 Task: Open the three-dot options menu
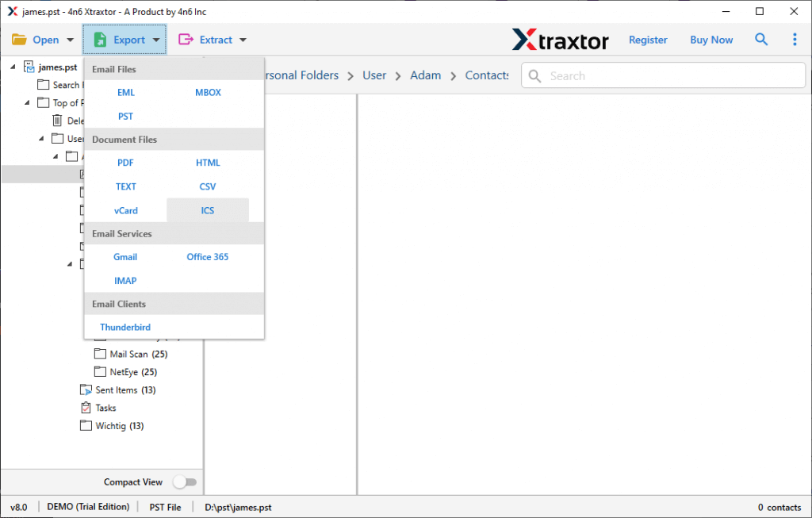point(795,39)
